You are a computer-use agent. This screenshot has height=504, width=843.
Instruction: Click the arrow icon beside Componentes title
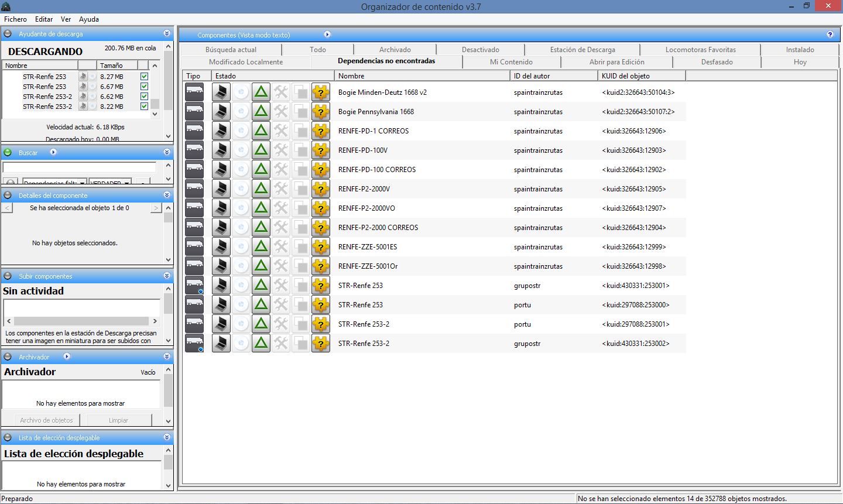327,35
